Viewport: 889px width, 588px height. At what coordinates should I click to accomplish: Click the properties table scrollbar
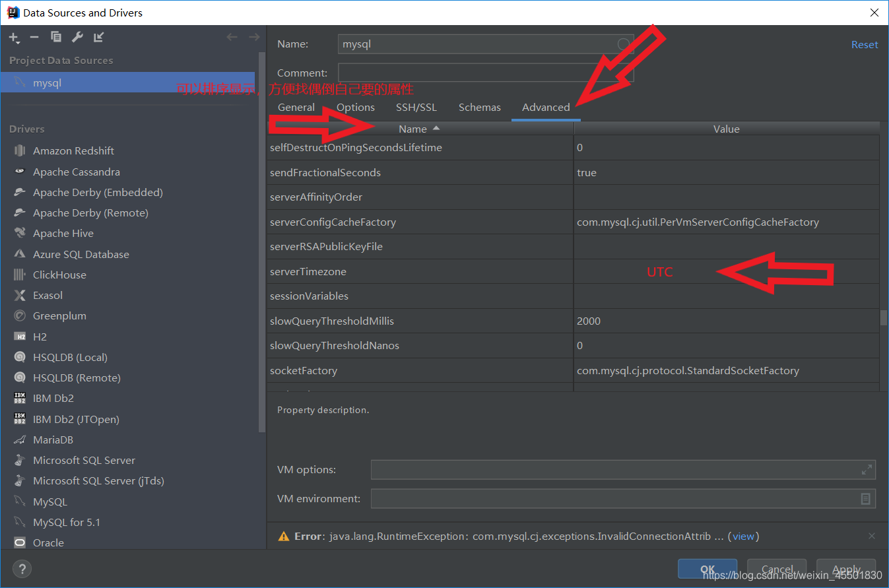tap(884, 317)
